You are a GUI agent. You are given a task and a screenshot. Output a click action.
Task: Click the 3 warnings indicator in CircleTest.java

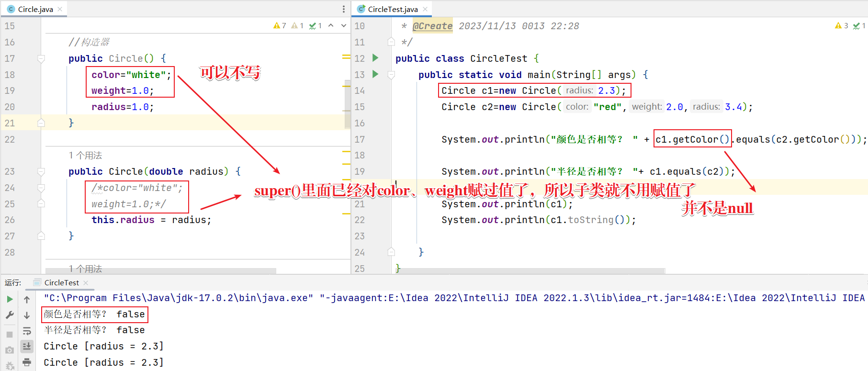point(842,25)
